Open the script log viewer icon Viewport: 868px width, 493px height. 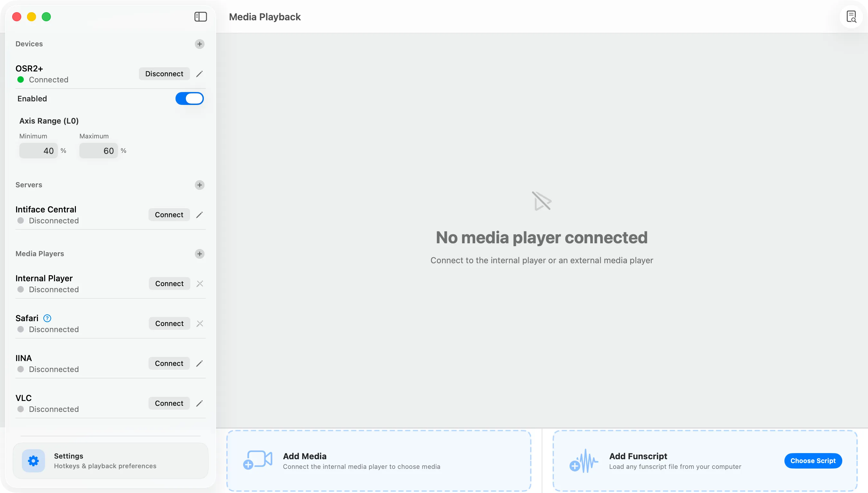tap(851, 17)
